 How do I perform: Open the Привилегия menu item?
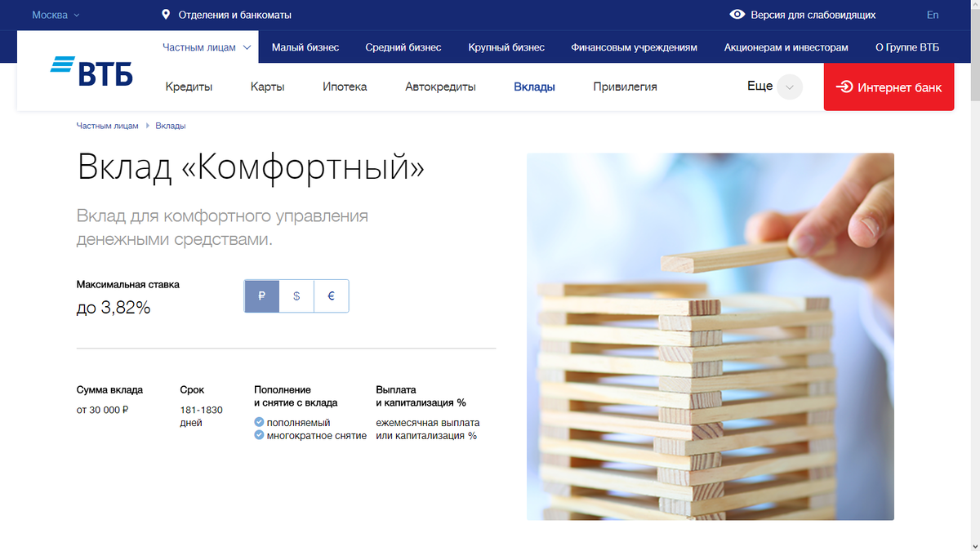pos(625,87)
